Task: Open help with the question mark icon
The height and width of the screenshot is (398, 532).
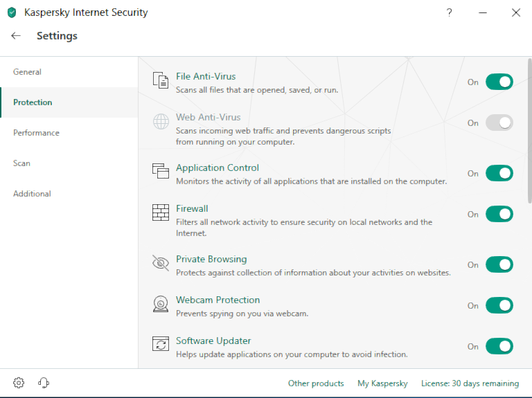Action: 449,13
